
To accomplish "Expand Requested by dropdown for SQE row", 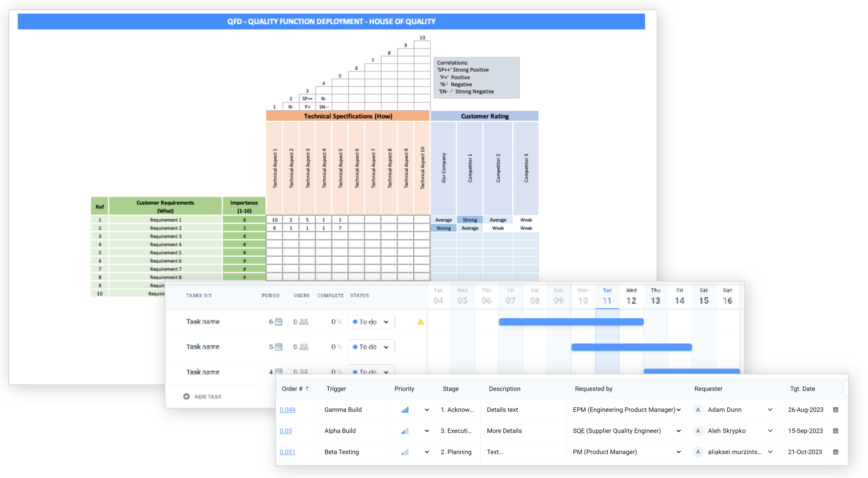I will pyautogui.click(x=678, y=431).
